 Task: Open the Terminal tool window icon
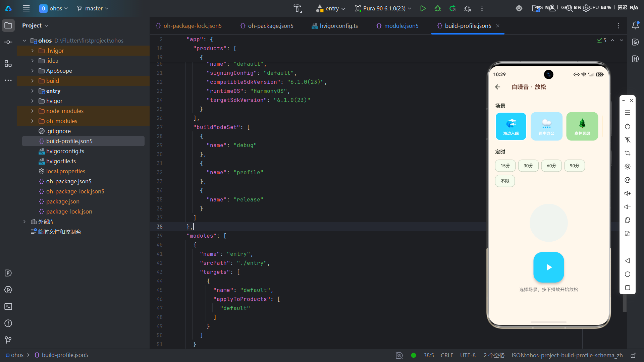pyautogui.click(x=8, y=307)
